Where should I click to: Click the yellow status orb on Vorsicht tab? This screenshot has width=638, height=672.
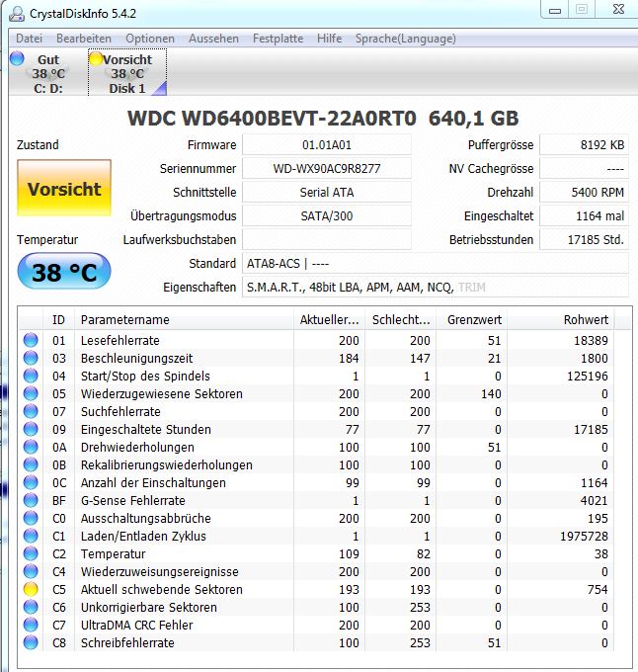[96, 58]
